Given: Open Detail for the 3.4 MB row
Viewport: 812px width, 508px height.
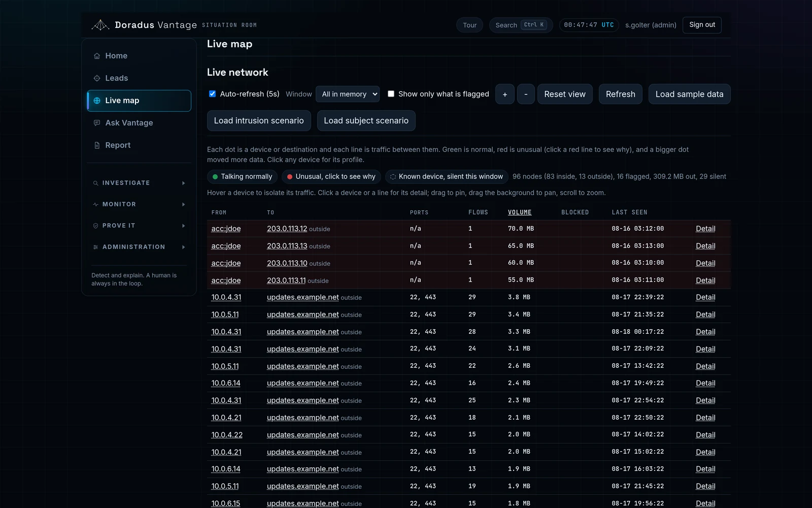Looking at the screenshot, I should click(x=705, y=314).
